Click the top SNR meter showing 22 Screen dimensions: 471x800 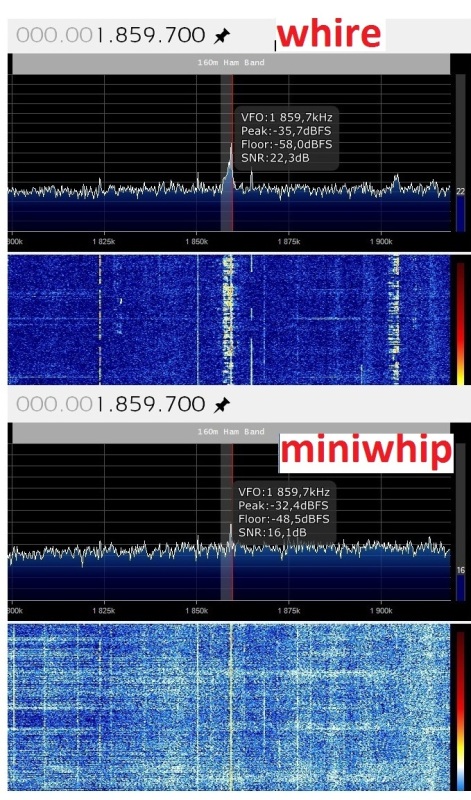[x=460, y=153]
